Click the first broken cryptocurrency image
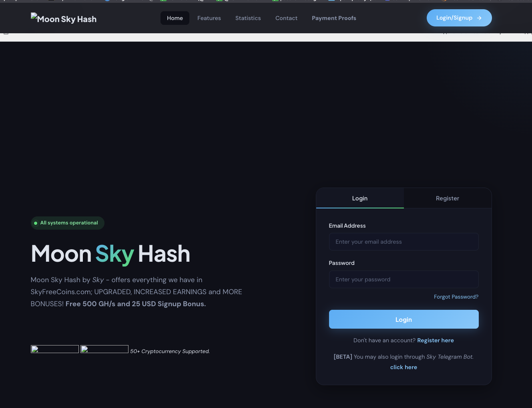This screenshot has width=532, height=408. click(55, 349)
